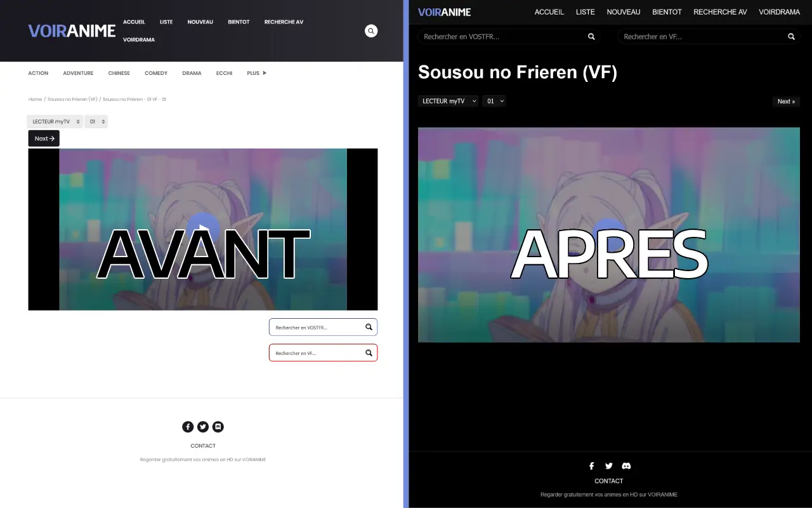
Task: Open the episode 01 dropdown in APRES panel
Action: click(x=494, y=101)
